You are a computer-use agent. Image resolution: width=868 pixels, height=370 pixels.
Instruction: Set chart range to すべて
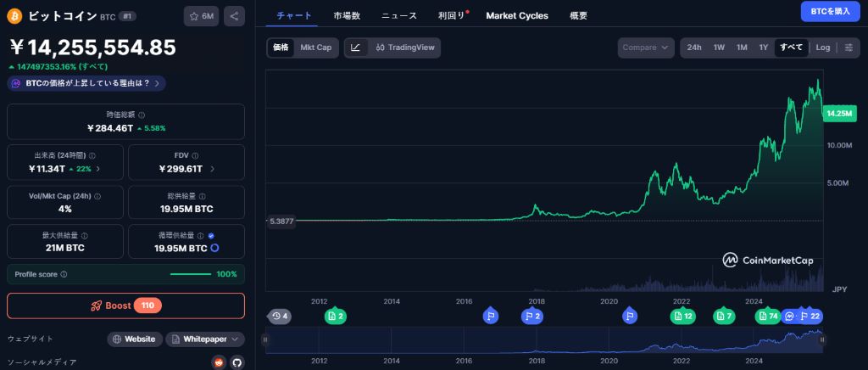[x=791, y=48]
